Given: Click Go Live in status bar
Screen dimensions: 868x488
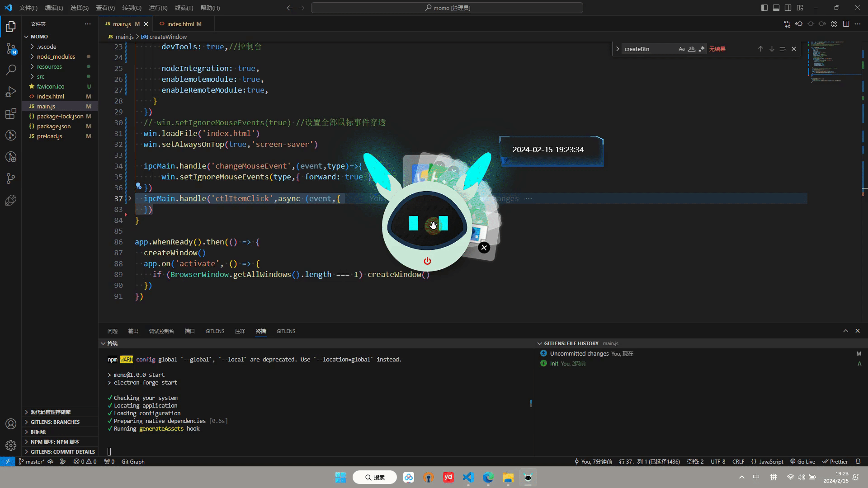Looking at the screenshot, I should tap(802, 462).
